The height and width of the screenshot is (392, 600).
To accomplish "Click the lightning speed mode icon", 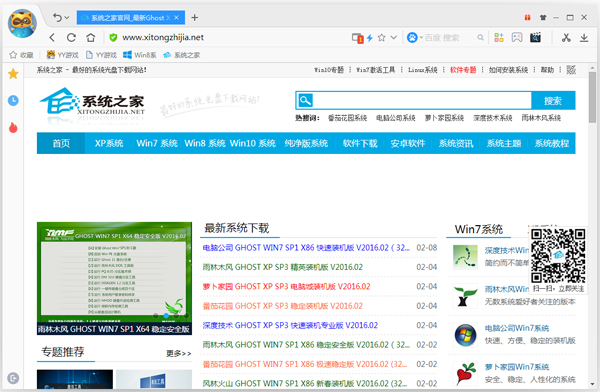I will 370,38.
